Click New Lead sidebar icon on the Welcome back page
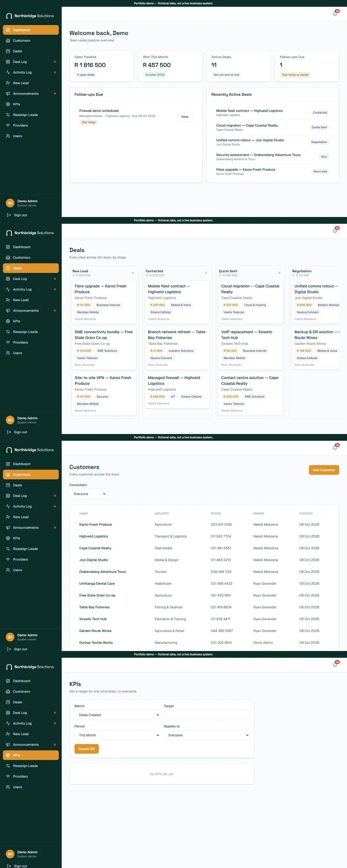Viewport: 347px width, 868px height. point(8,83)
